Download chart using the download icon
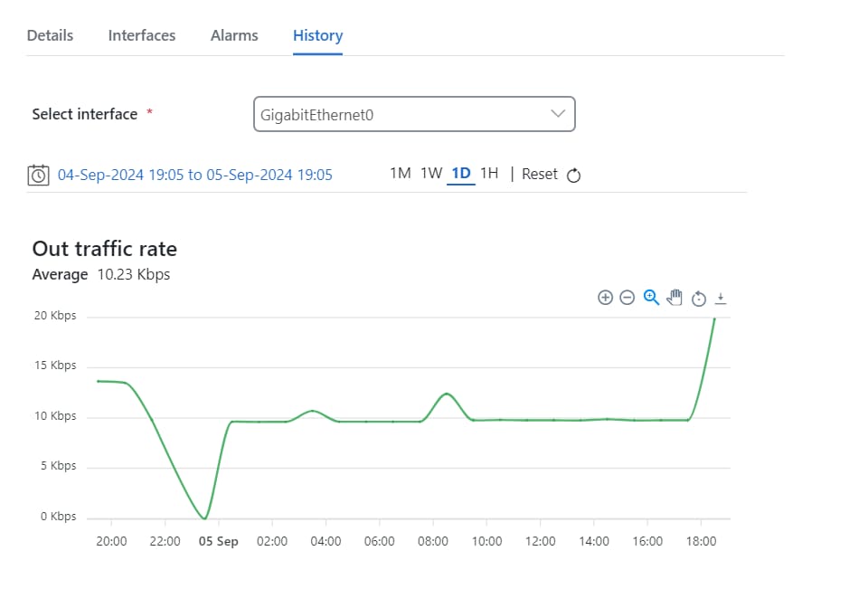 (x=721, y=299)
